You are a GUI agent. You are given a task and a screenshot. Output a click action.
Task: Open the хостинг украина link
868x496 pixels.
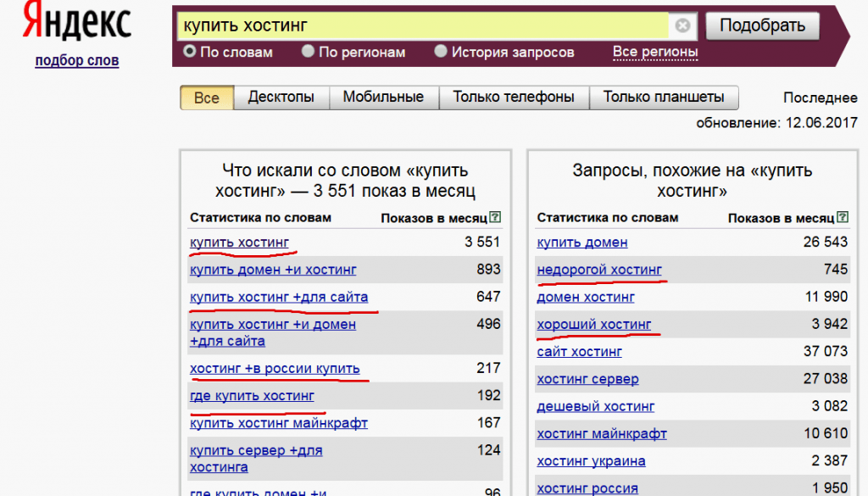(x=591, y=461)
